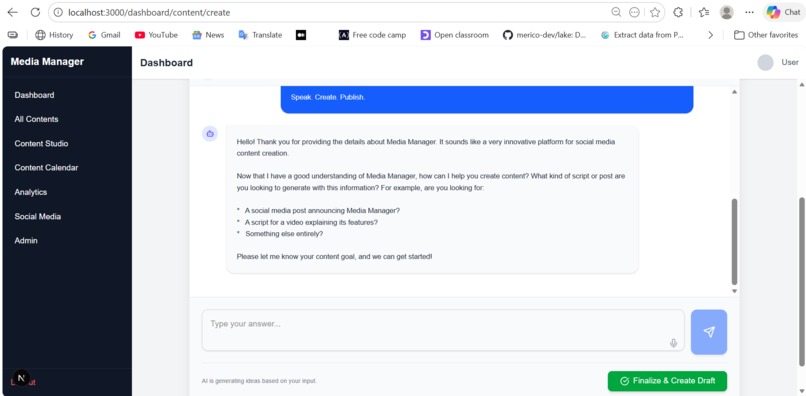The image size is (806, 396).
Task: Open the browser Settings and more menu
Action: click(749, 12)
